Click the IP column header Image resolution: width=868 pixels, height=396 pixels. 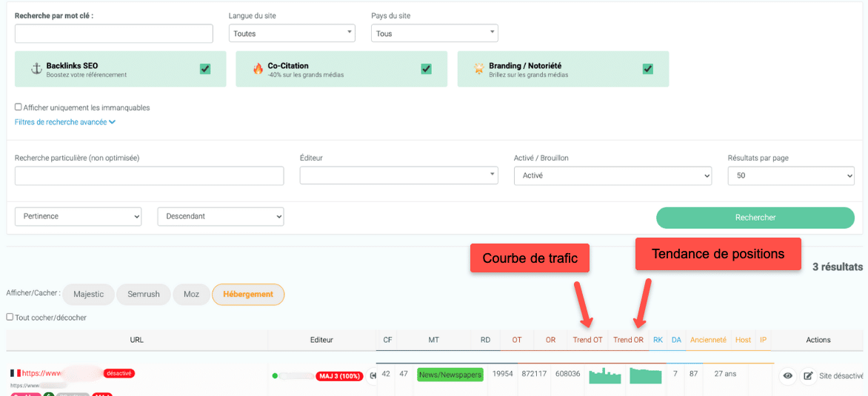[x=764, y=340]
